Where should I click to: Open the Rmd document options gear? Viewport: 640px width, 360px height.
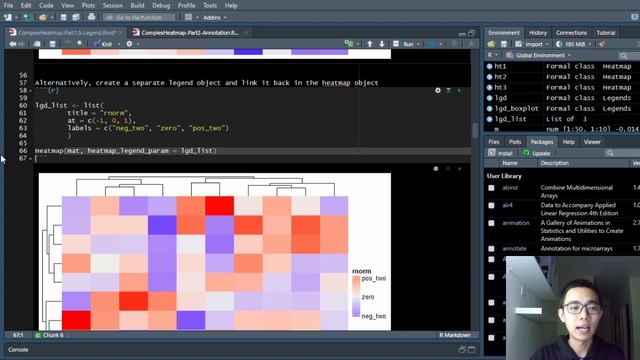tap(129, 44)
